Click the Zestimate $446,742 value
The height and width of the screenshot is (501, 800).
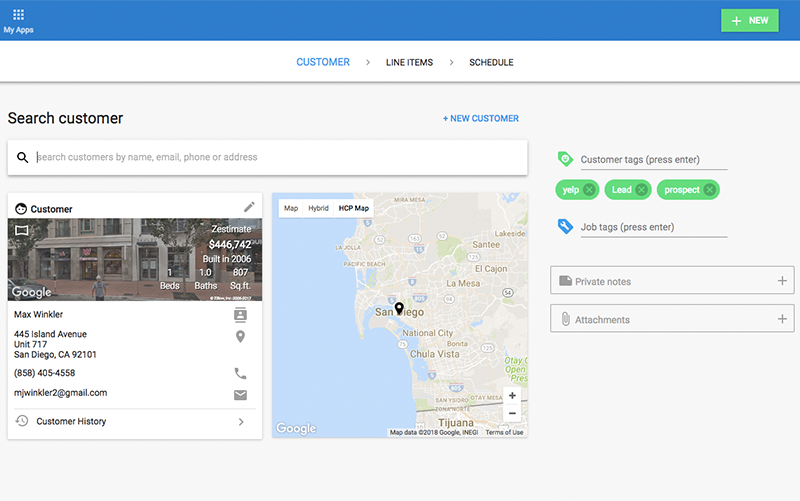point(230,245)
